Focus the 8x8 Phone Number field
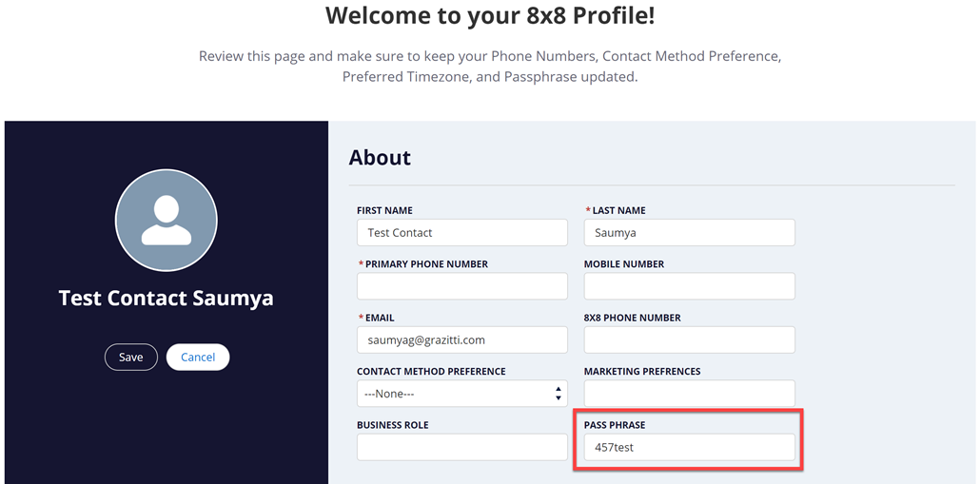Screen dimensions: 980x484 (690, 340)
